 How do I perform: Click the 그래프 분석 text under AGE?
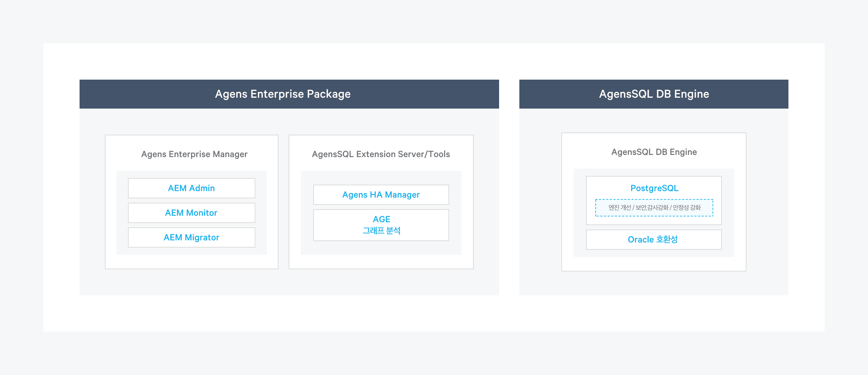pyautogui.click(x=381, y=231)
